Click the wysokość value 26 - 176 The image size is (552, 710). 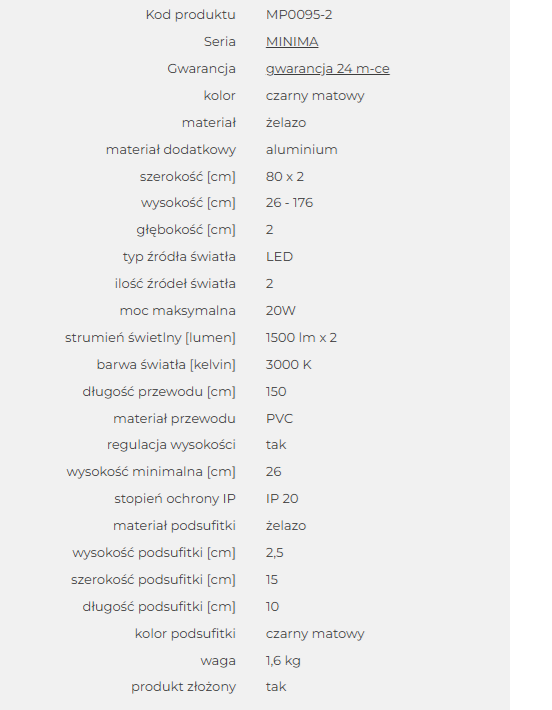click(289, 203)
